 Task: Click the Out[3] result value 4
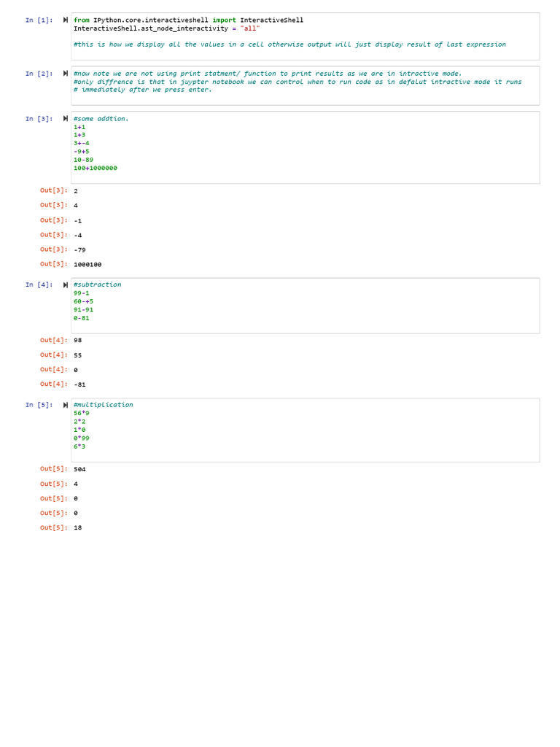[x=76, y=206]
